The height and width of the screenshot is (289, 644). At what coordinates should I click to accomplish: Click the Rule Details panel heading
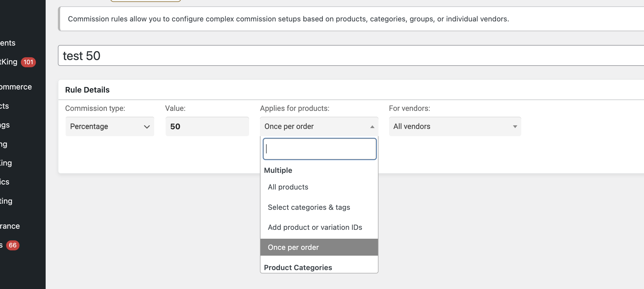(87, 90)
